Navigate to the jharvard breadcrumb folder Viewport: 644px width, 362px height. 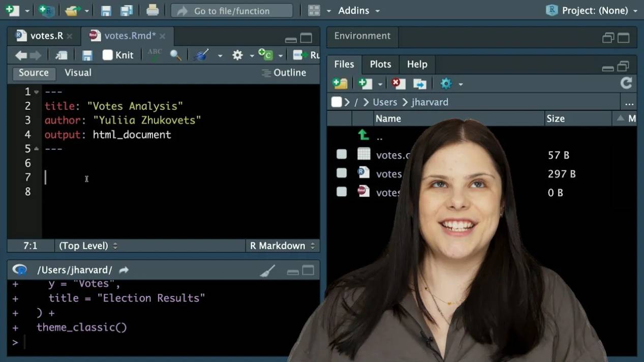pyautogui.click(x=430, y=102)
